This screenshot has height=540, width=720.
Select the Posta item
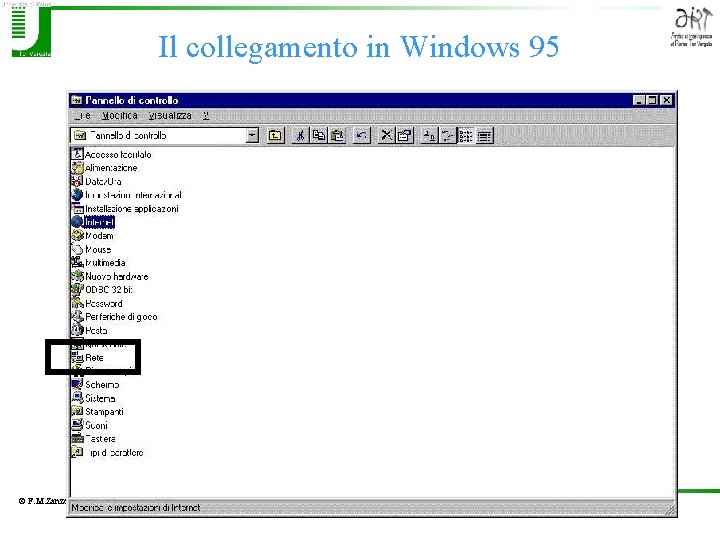(90, 330)
